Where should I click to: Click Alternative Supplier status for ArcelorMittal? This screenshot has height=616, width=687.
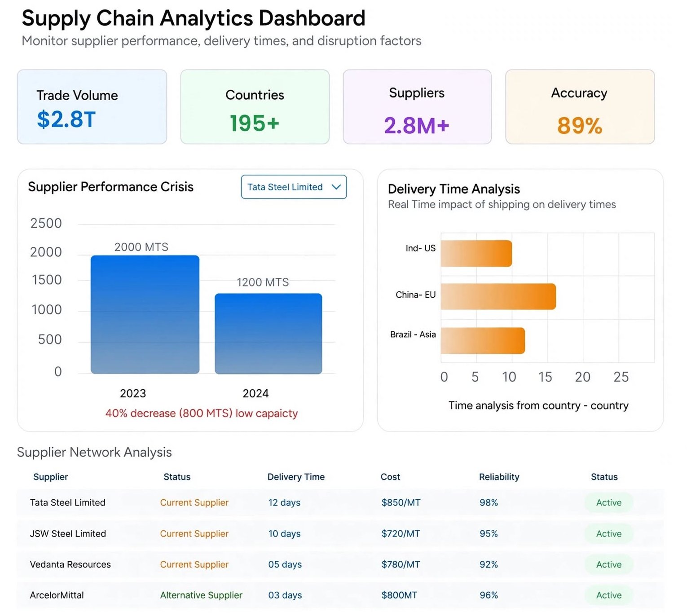tap(201, 595)
